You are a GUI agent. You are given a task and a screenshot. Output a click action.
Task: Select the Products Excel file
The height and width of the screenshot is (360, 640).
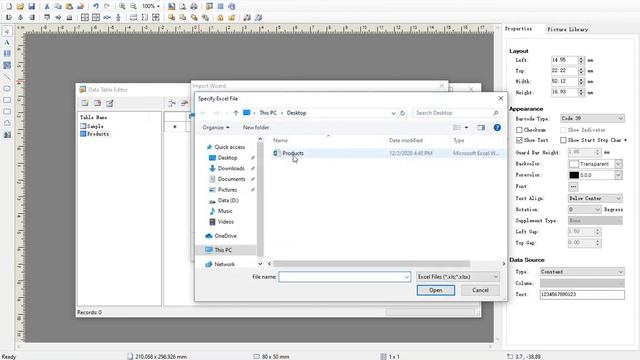(293, 153)
